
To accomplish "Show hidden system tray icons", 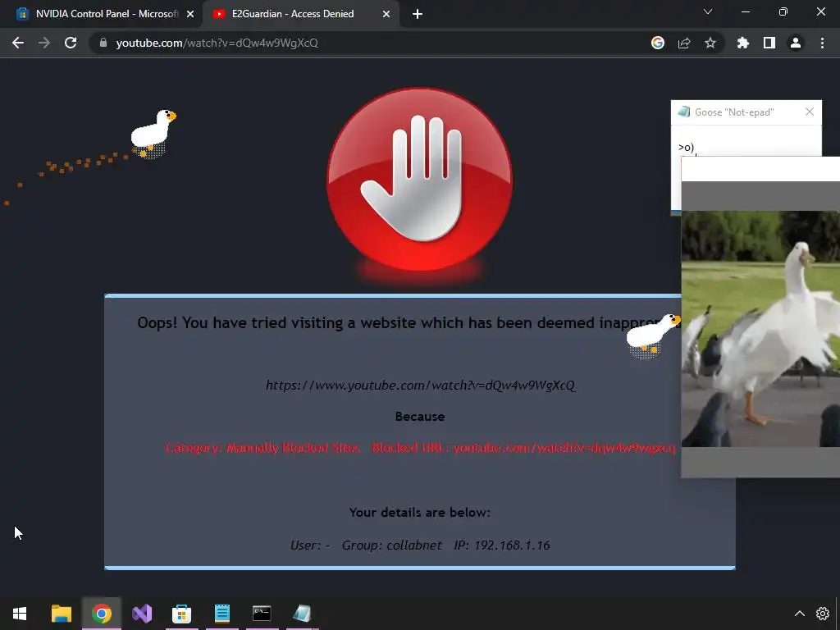I will point(799,614).
